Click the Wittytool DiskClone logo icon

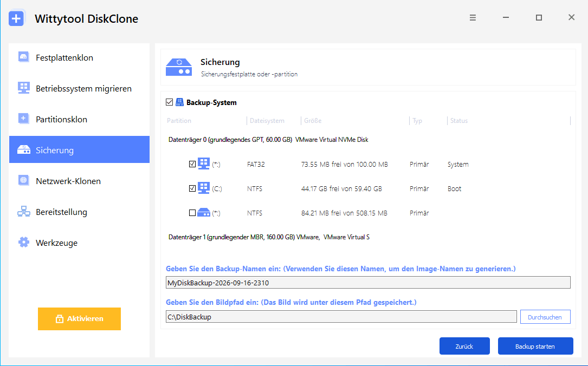(16, 18)
